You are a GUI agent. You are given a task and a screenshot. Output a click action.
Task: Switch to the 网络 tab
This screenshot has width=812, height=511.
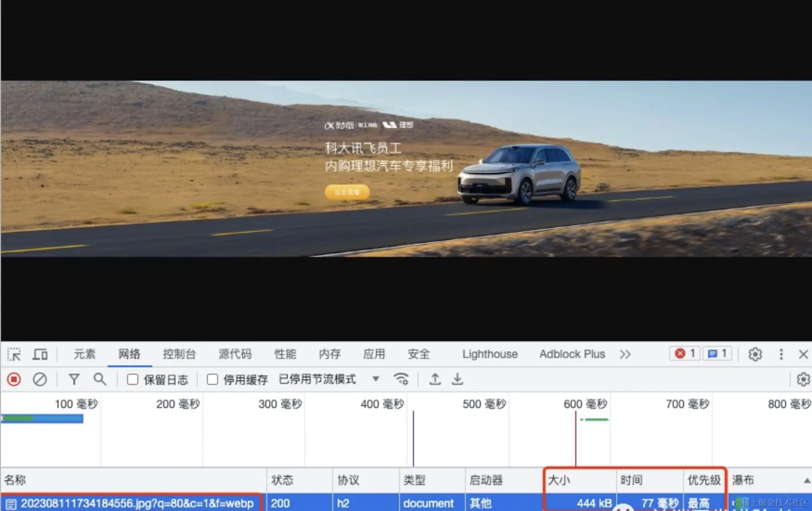click(129, 354)
